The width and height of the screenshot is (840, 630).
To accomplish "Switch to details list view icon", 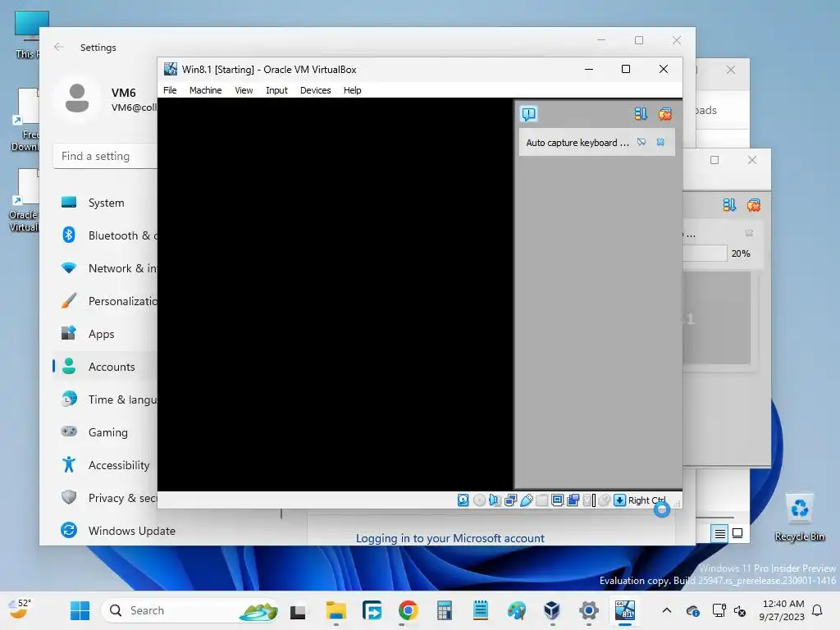I will pyautogui.click(x=719, y=533).
